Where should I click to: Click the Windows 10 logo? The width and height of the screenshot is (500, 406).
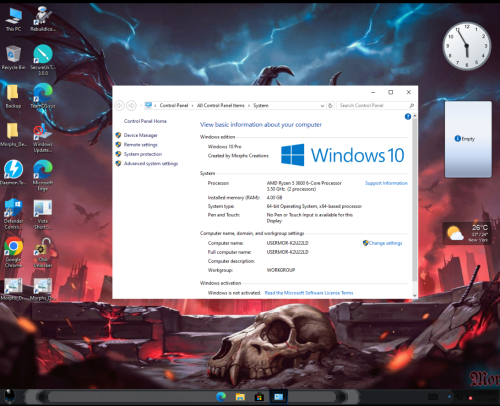(x=343, y=155)
